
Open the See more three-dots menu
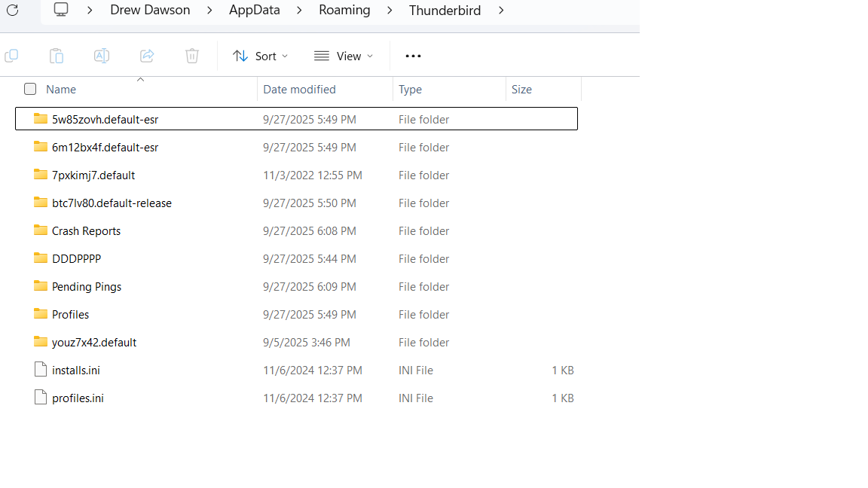[x=413, y=56]
